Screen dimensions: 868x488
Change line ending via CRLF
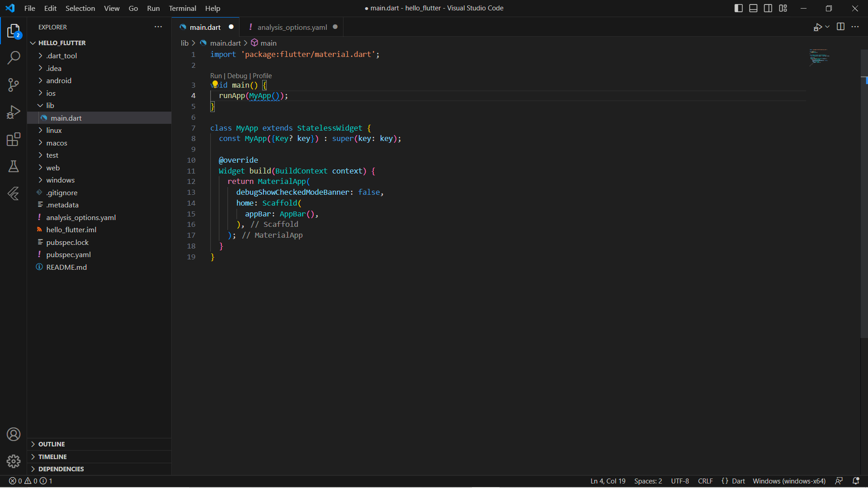click(x=705, y=481)
